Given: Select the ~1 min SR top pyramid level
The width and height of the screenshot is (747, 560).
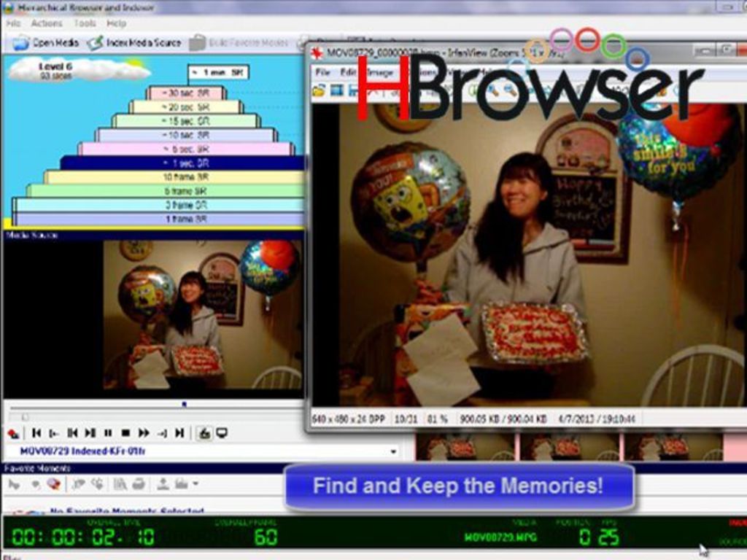Looking at the screenshot, I should [x=218, y=72].
